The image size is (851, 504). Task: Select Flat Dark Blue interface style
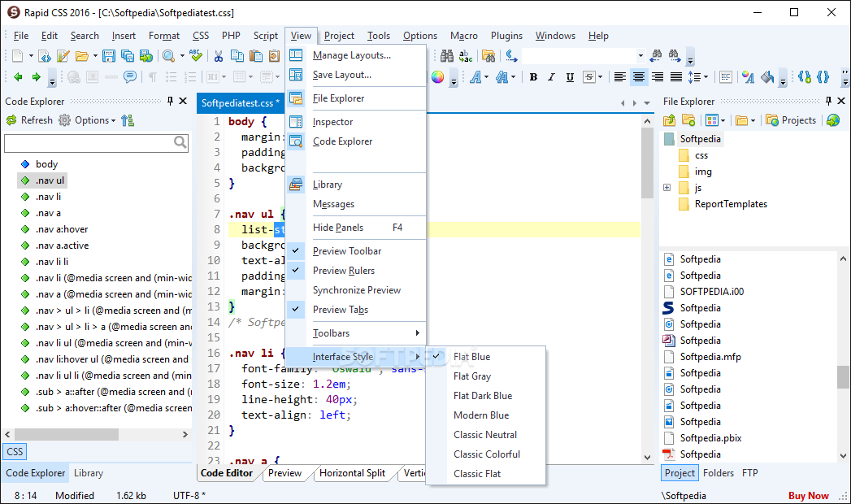483,396
